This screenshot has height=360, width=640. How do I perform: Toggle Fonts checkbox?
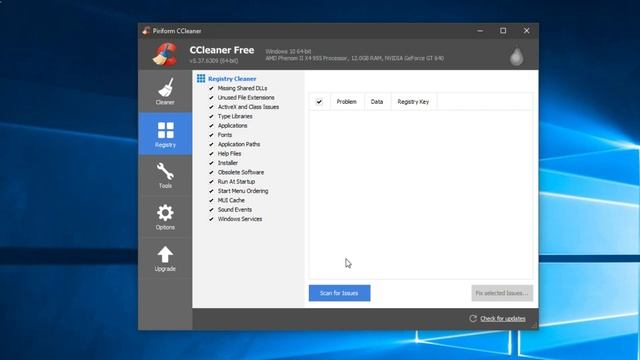[211, 135]
